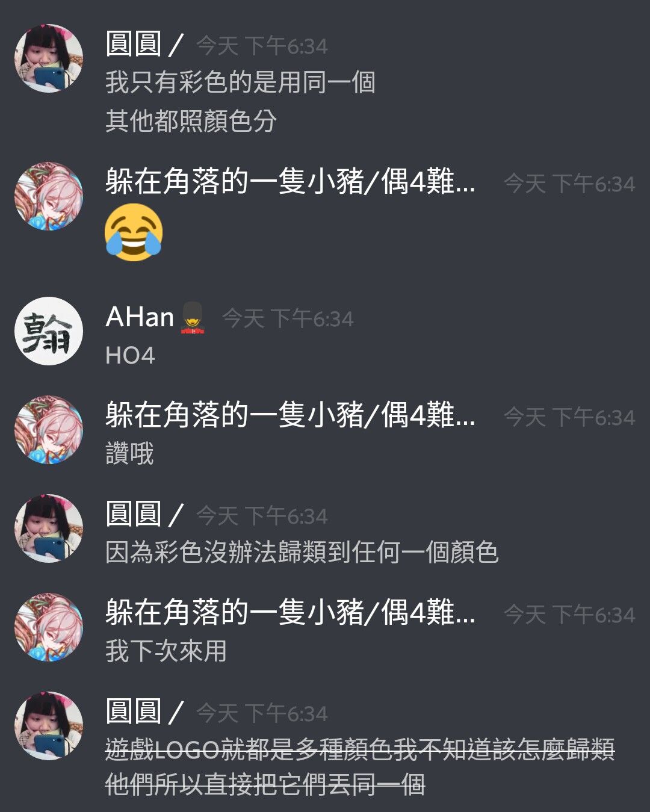Screen dimensions: 650x812
Task: Tap username 圓圓 / on the top message
Action: pyautogui.click(x=144, y=45)
